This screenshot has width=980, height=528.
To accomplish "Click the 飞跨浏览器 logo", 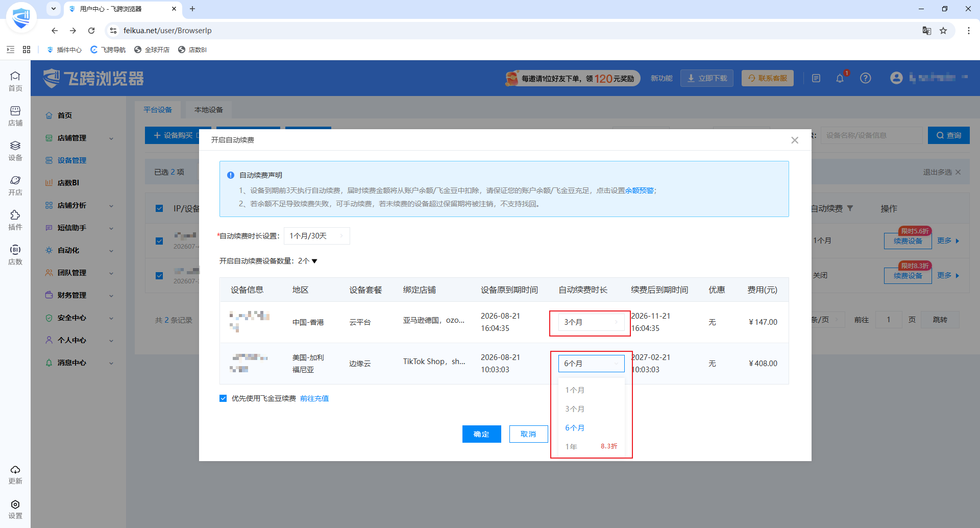I will tap(93, 78).
